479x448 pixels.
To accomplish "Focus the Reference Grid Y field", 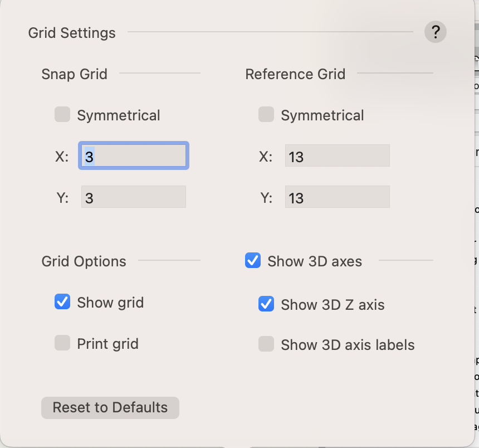I will click(x=337, y=197).
